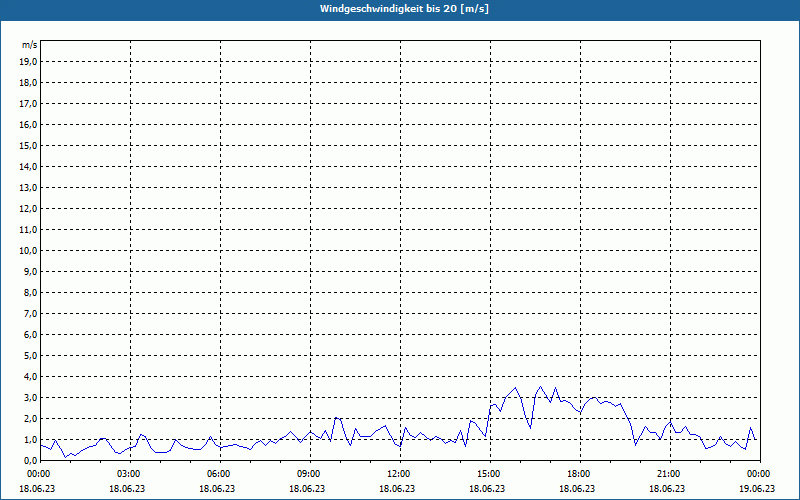Screen dimensions: 800x500
Task: Select the 18.06.23 date under 03:00
Action: pyautogui.click(x=127, y=488)
